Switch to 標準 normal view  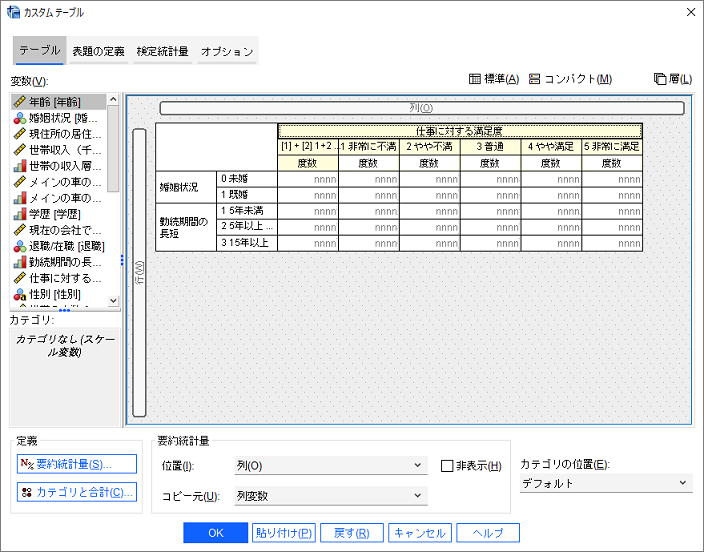click(x=494, y=79)
